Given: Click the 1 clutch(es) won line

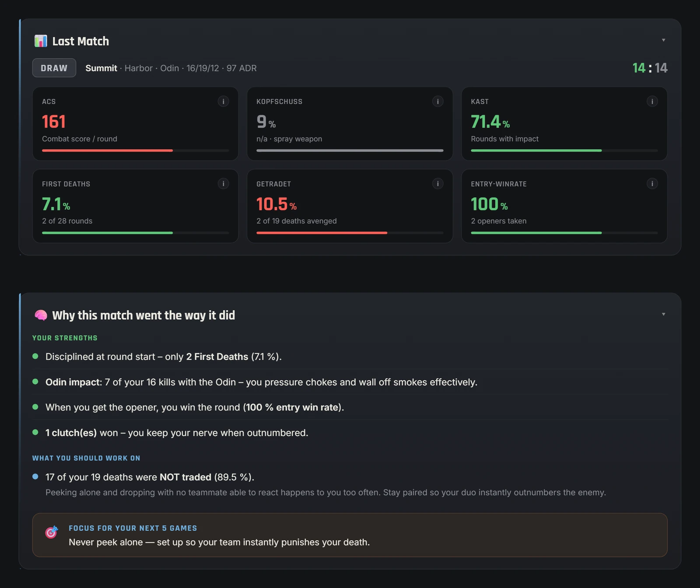Looking at the screenshot, I should tap(177, 433).
